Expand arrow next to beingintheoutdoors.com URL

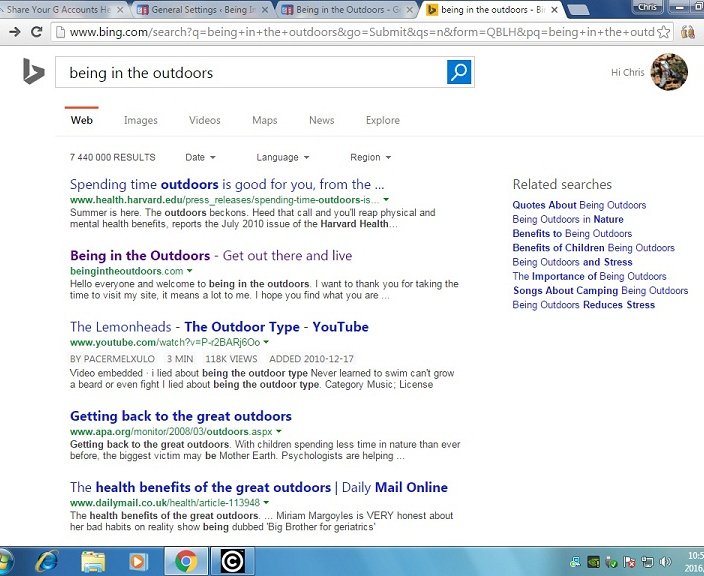click(189, 271)
